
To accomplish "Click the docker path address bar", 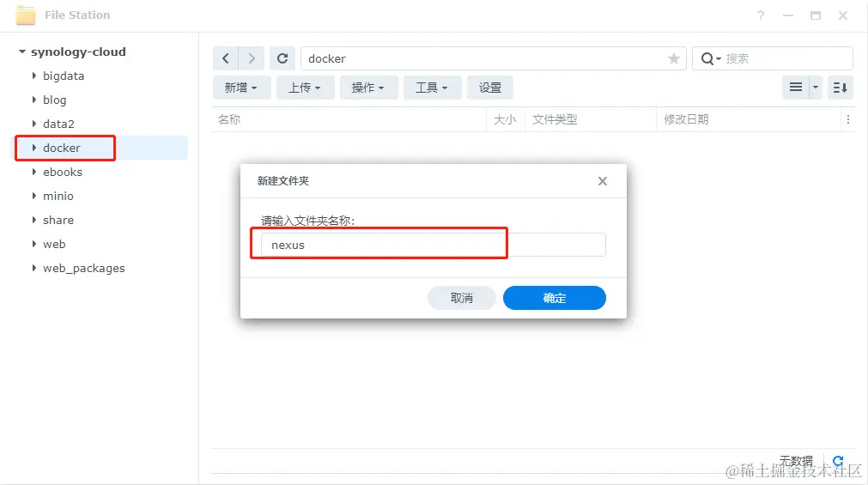I will tap(493, 58).
